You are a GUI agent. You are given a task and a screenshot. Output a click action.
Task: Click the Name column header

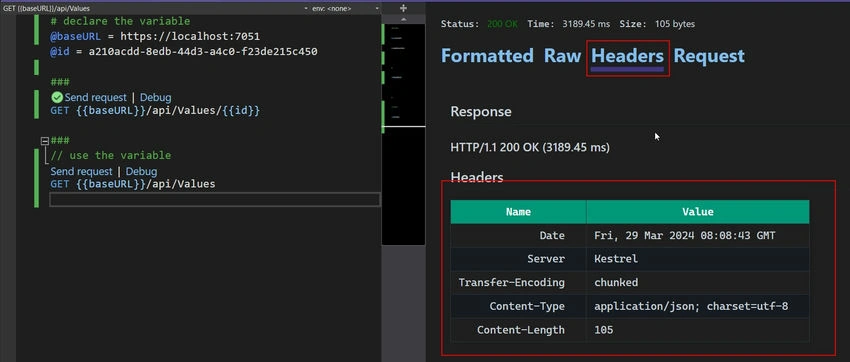pos(518,212)
